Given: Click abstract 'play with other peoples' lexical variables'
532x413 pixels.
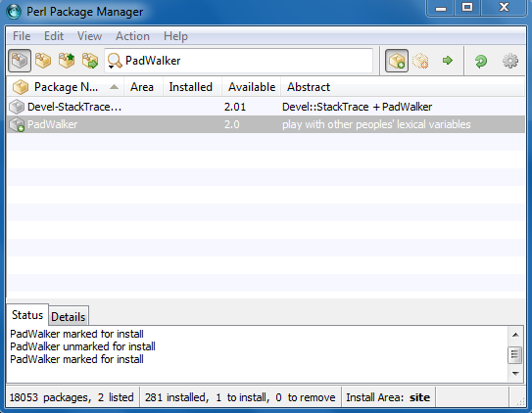Looking at the screenshot, I should pos(376,124).
